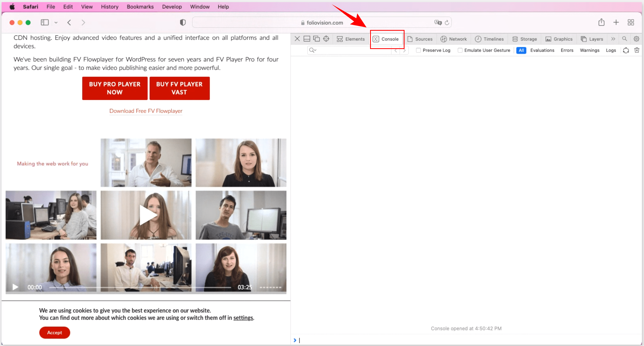
Task: Filter console by Errors
Action: coord(567,50)
